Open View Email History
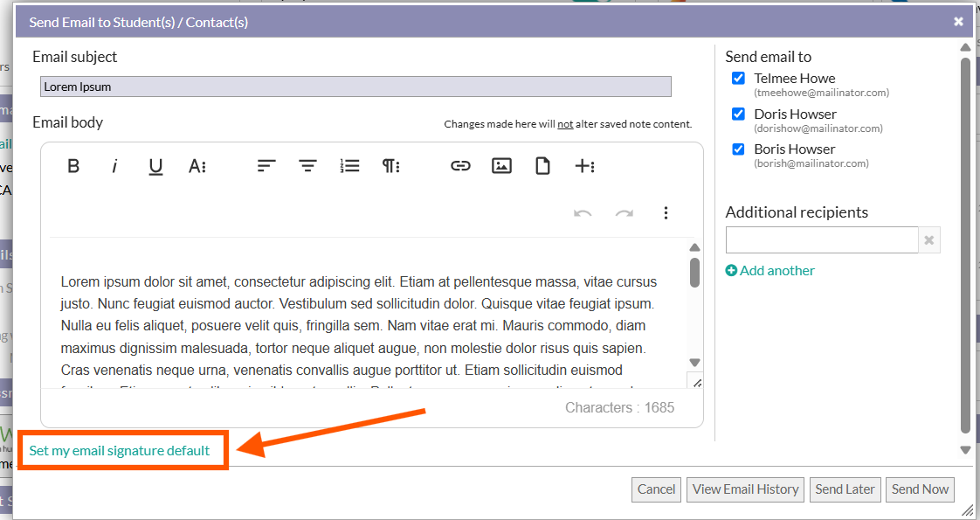Screen dimensions: 980x520 click(x=745, y=489)
